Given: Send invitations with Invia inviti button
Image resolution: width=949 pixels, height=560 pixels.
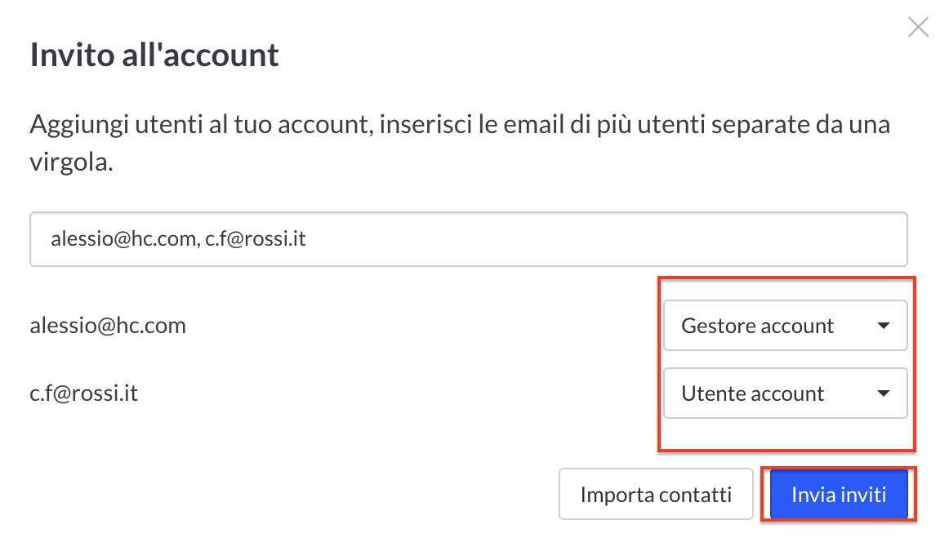Looking at the screenshot, I should point(838,495).
